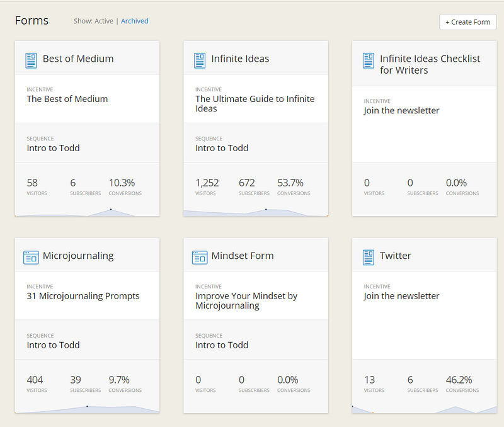Click the 9.7% conversions value

pos(119,380)
